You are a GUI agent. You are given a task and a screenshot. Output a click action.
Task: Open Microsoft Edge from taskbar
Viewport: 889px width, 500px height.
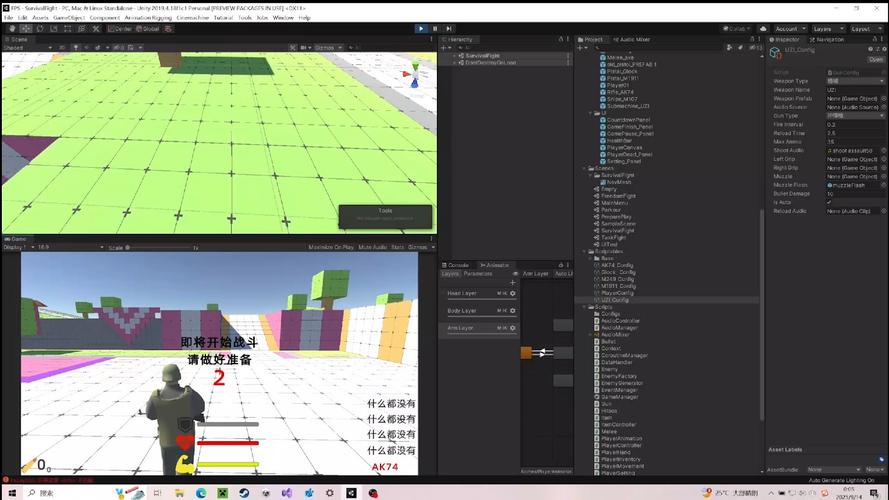[x=201, y=493]
